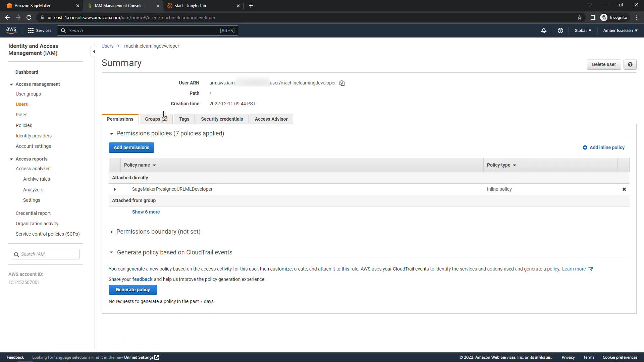Expand the SageMakerPresignedURLMLDeveloper policy row
The height and width of the screenshot is (362, 644).
(x=115, y=189)
